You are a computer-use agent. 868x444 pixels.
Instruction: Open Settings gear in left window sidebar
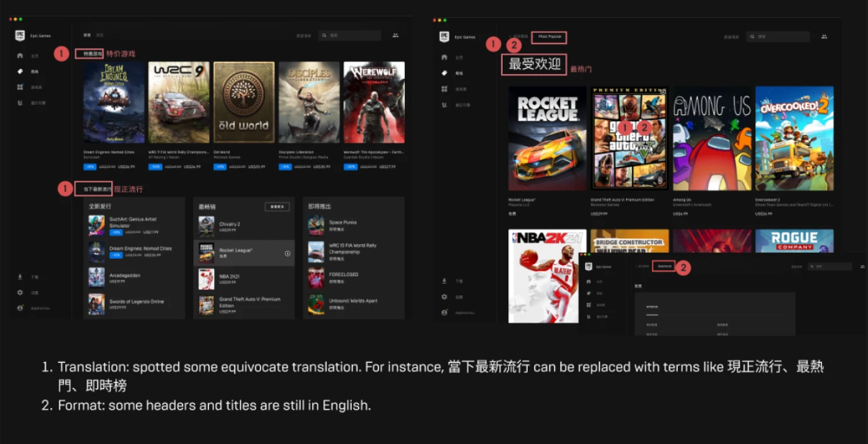coord(20,292)
